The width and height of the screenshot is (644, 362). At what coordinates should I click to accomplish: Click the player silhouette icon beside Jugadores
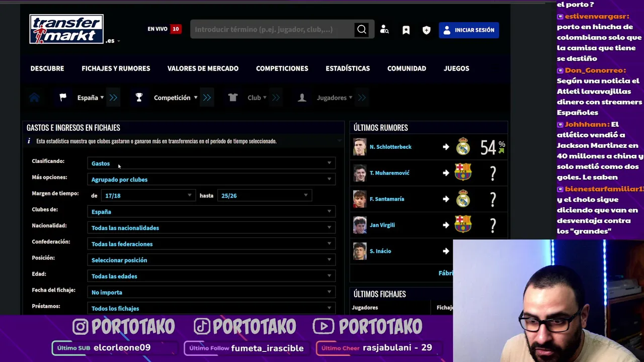(x=302, y=98)
